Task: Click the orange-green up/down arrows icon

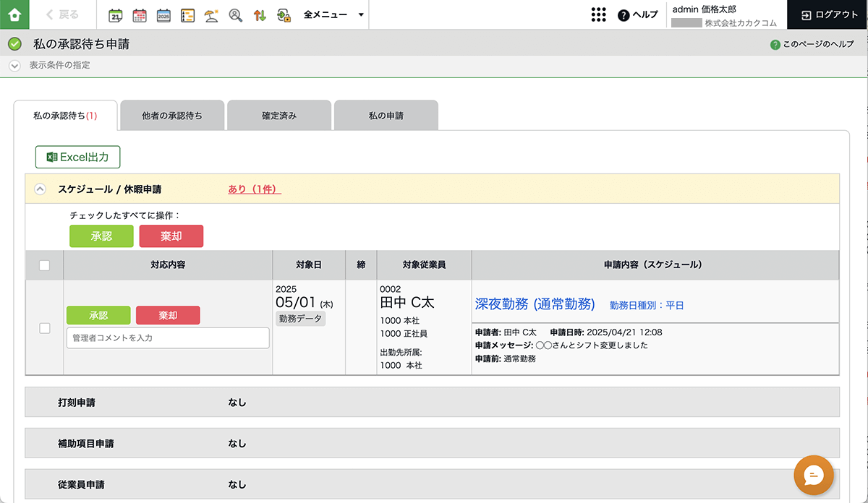Action: (x=260, y=15)
